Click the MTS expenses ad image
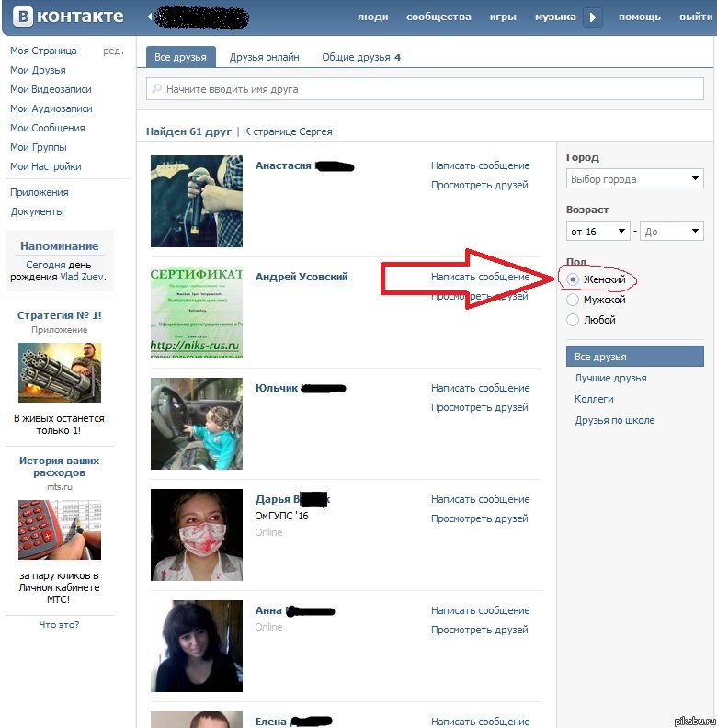 click(x=60, y=530)
